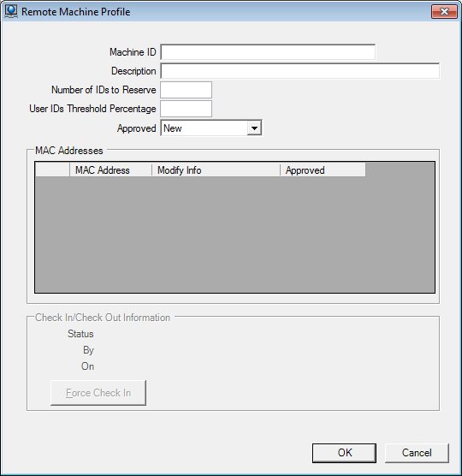The image size is (462, 476).
Task: Click the Remote Machine Profile title icon
Action: point(11,11)
